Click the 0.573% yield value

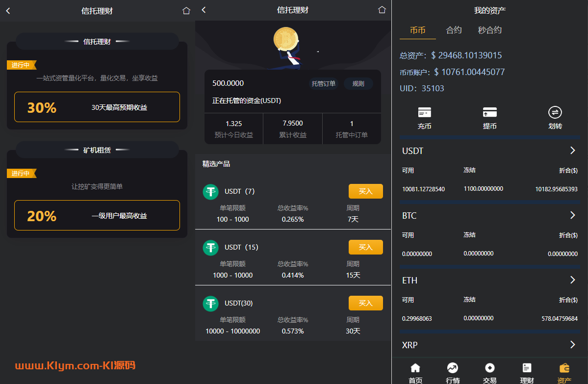[293, 331]
